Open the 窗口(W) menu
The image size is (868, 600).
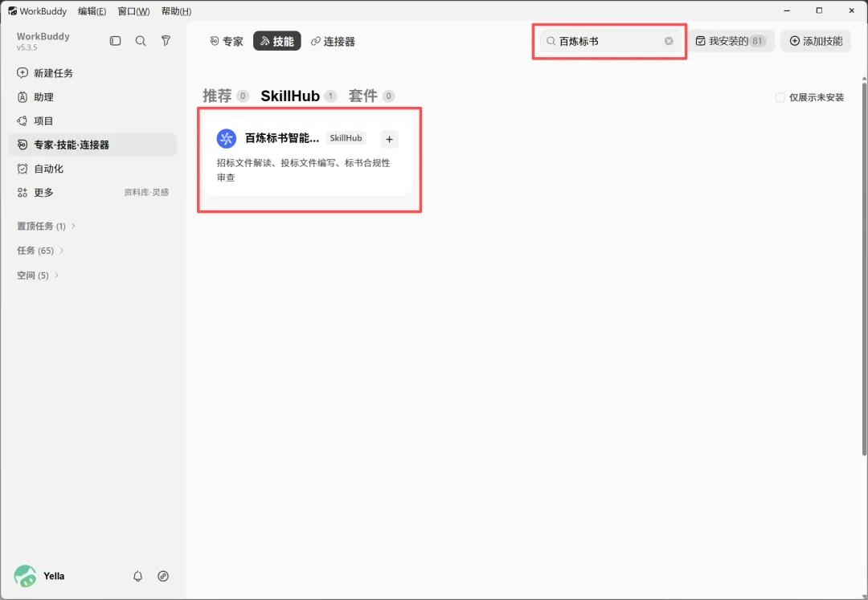[x=133, y=11]
